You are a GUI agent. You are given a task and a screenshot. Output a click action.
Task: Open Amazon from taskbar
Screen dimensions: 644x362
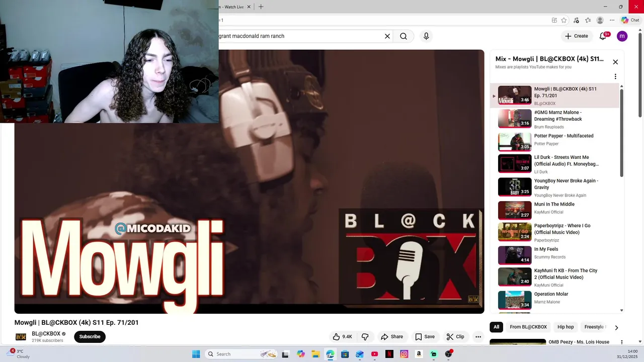coord(419,354)
